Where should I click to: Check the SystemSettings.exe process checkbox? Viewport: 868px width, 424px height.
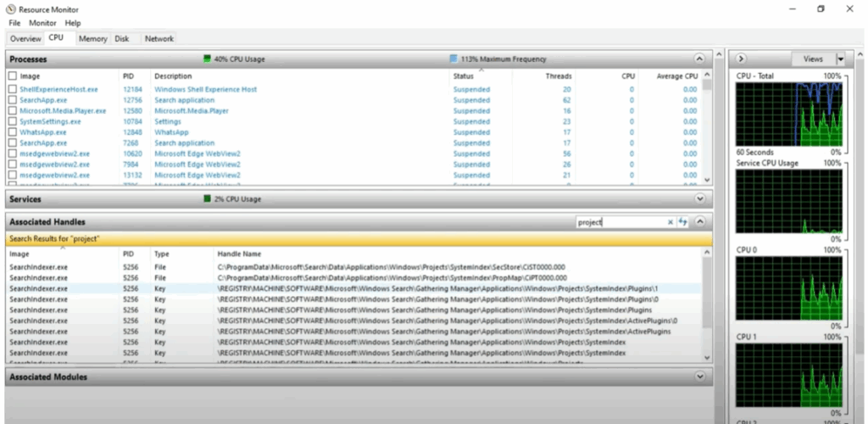[x=13, y=121]
